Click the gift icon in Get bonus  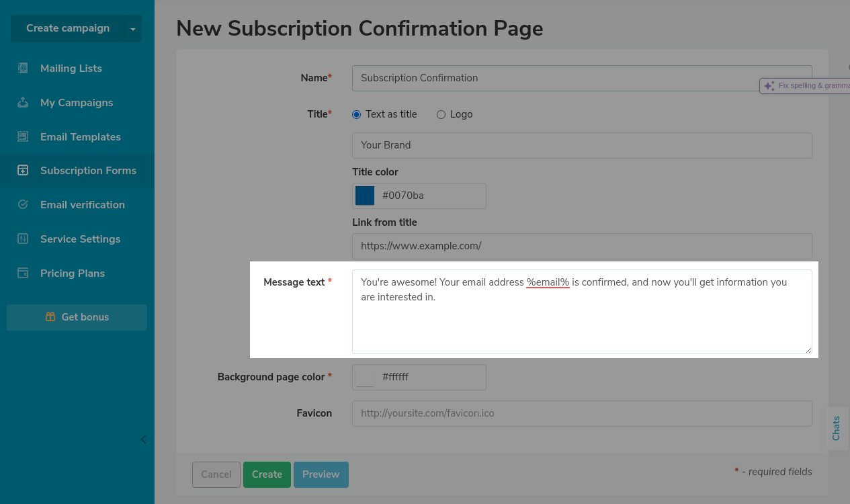(x=50, y=317)
